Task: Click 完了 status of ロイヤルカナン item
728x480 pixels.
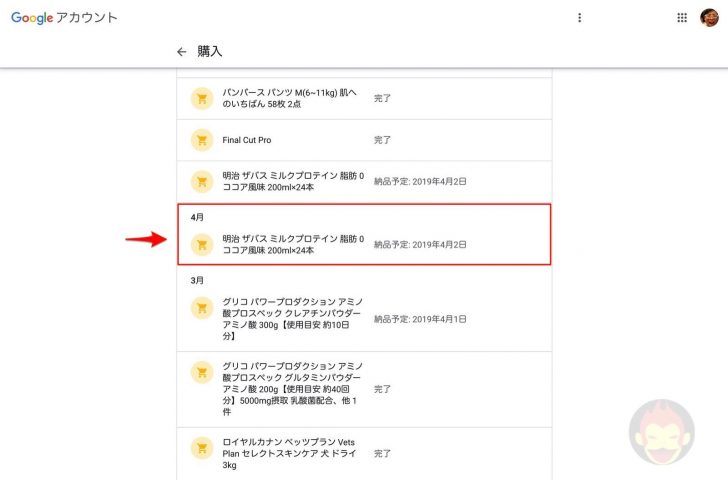Action: point(382,454)
